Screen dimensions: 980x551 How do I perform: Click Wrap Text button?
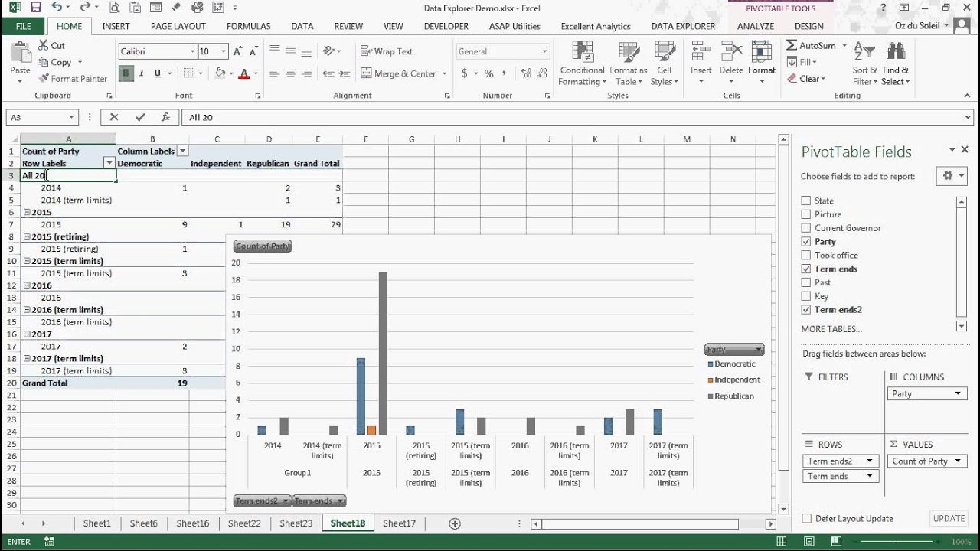point(387,51)
